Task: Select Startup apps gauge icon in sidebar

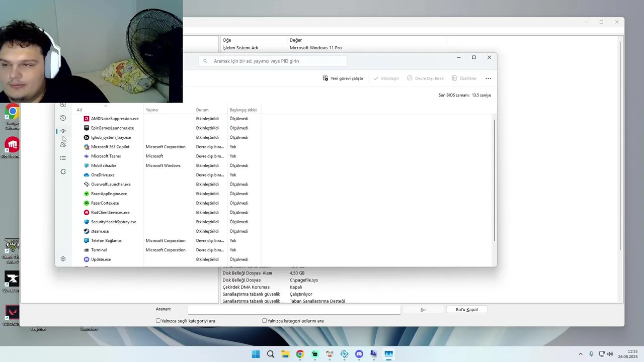Action: pos(63,131)
